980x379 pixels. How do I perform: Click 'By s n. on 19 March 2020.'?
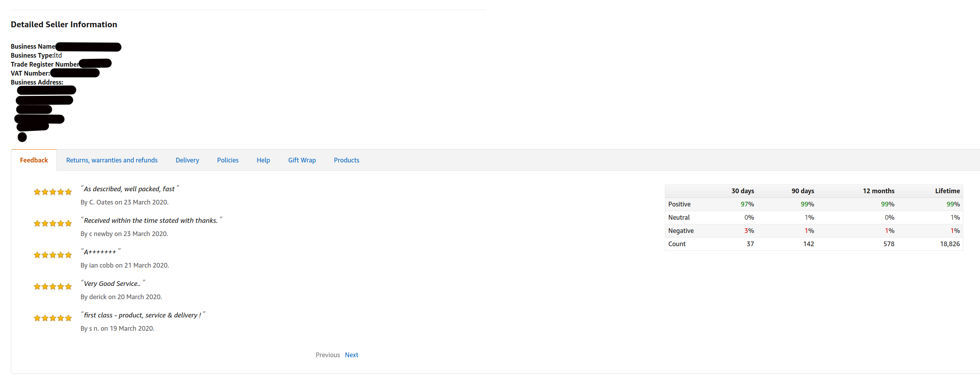(x=117, y=328)
